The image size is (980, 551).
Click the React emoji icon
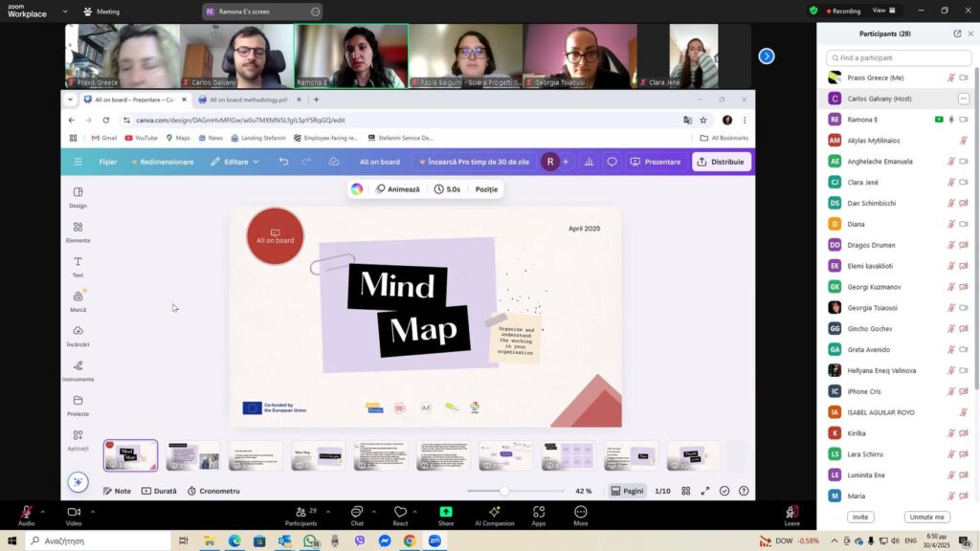400,513
